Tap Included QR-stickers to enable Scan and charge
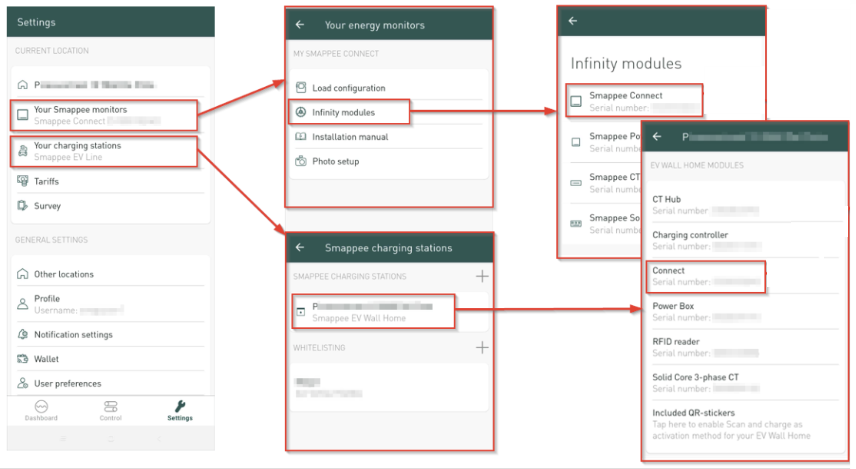The image size is (856, 469). tap(745, 424)
